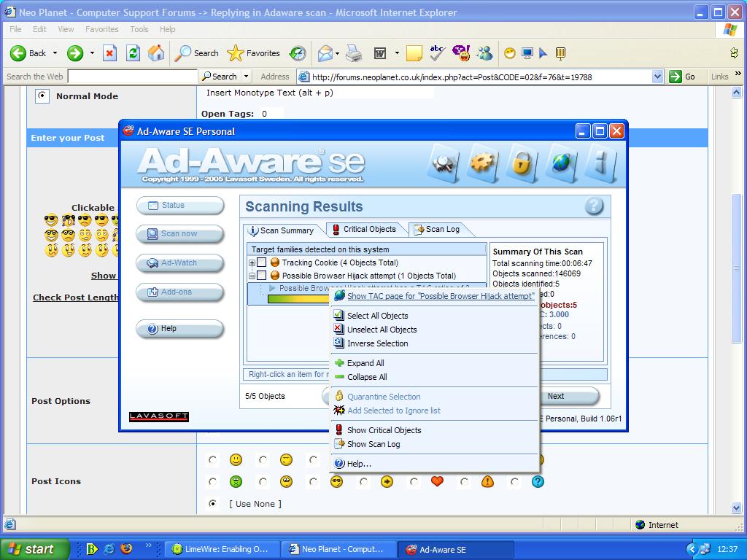Click the Scanning Results help question-mark icon

(594, 206)
